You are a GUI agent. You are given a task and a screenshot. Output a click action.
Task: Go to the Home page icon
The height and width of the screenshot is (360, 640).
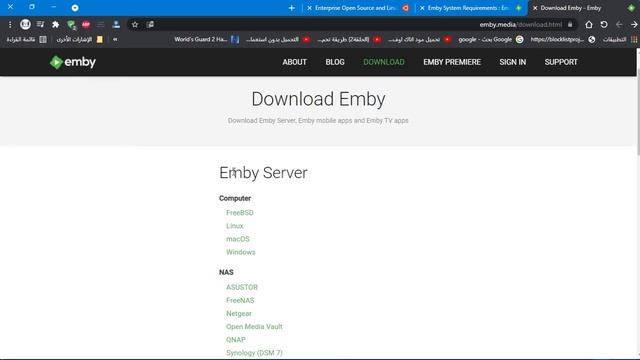click(x=589, y=24)
